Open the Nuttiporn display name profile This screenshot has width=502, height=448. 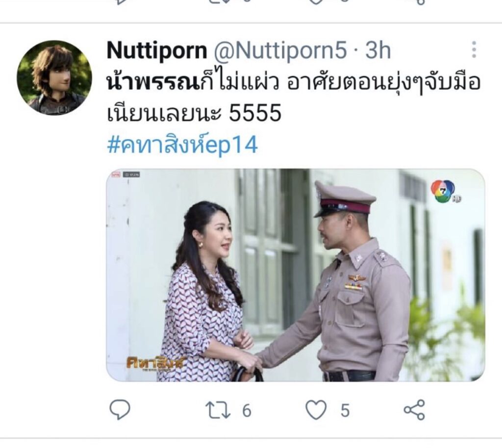click(x=157, y=50)
